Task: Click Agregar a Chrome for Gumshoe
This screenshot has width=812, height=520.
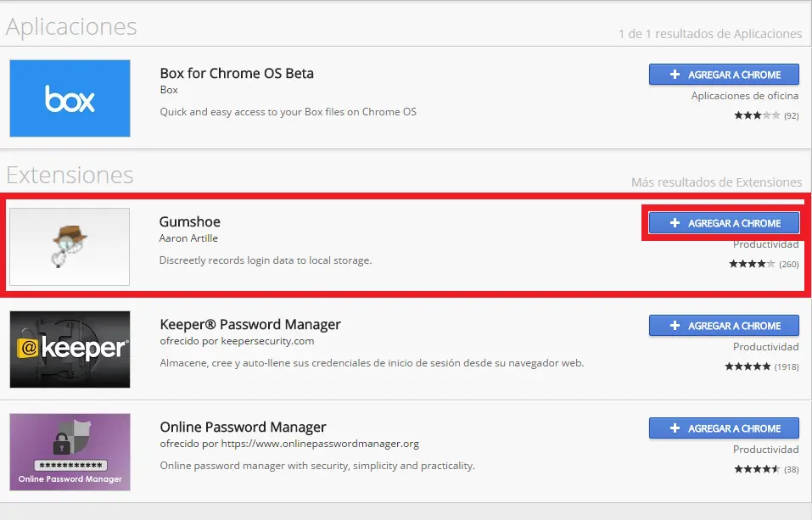Action: pyautogui.click(x=724, y=223)
